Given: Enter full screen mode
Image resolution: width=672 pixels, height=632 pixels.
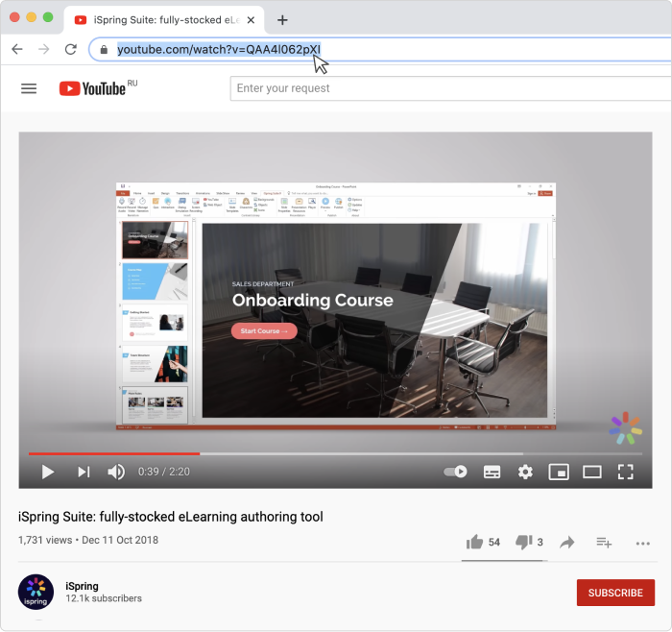Looking at the screenshot, I should pos(625,472).
